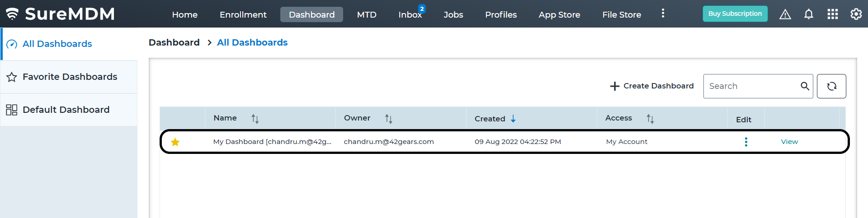The width and height of the screenshot is (868, 218).
Task: Click the SureMDM logo
Action: [61, 14]
